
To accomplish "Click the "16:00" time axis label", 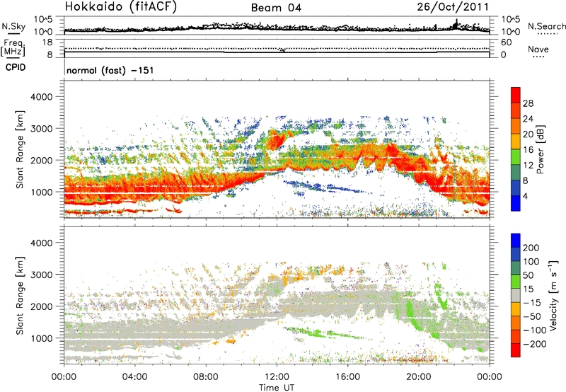I will coord(347,377).
